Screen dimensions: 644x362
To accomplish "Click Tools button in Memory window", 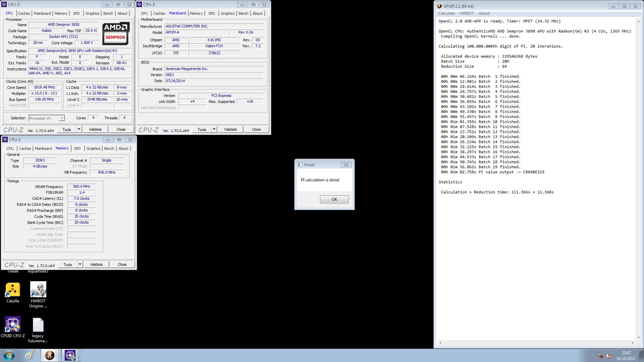I will click(x=67, y=264).
